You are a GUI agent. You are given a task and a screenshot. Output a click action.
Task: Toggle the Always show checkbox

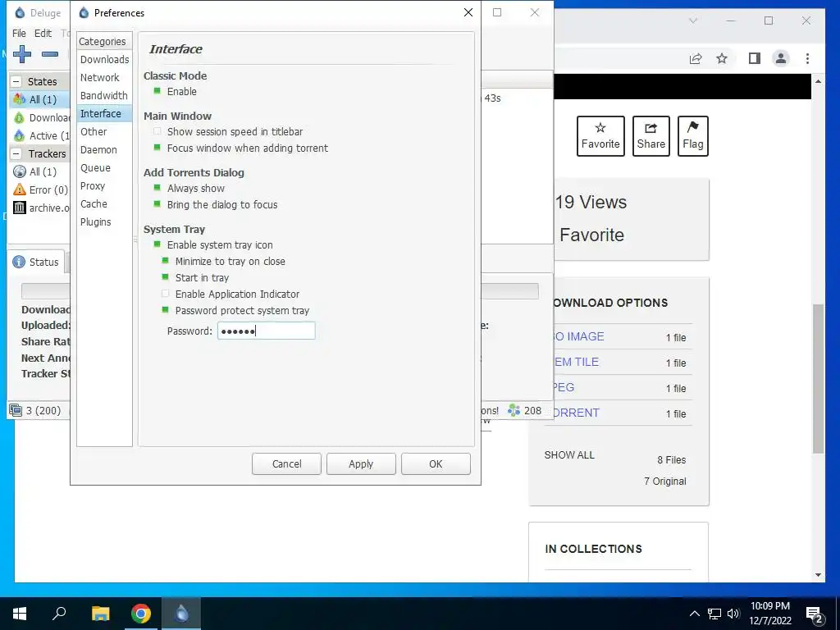tap(157, 188)
